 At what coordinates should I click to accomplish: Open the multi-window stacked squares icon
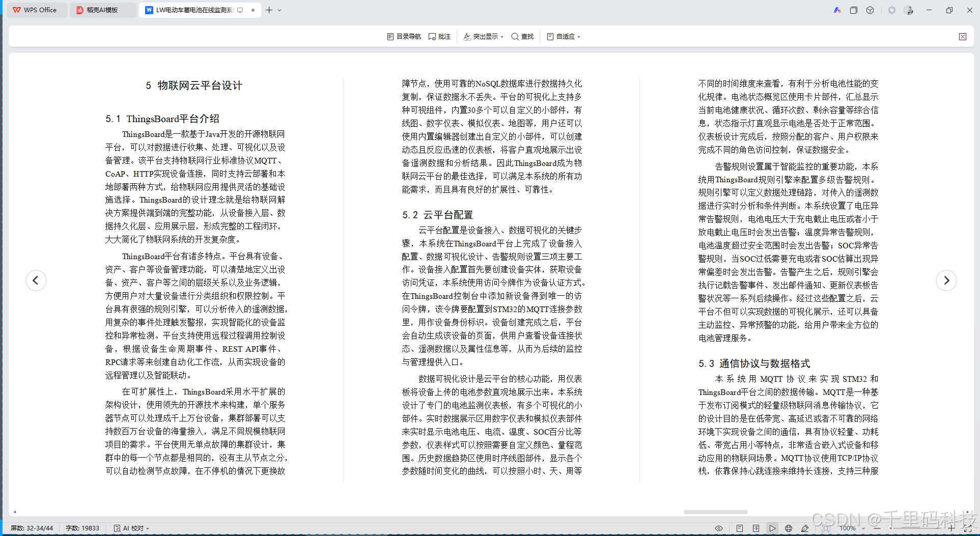coord(854,10)
